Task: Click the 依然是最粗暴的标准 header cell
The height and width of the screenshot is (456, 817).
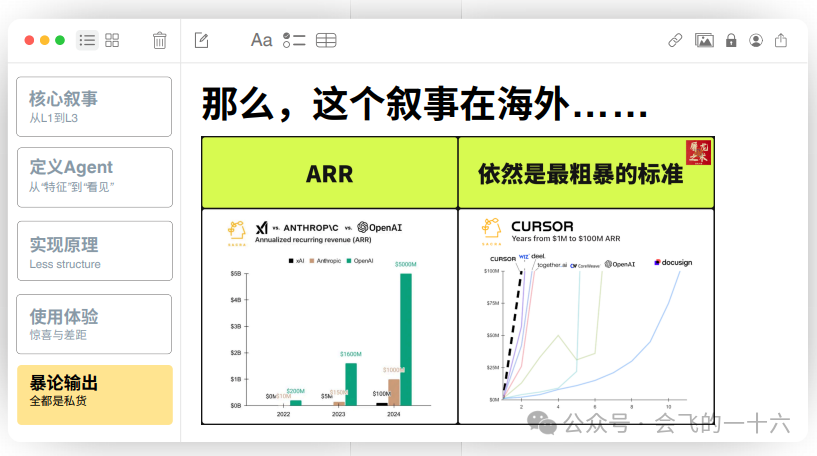Action: click(586, 173)
